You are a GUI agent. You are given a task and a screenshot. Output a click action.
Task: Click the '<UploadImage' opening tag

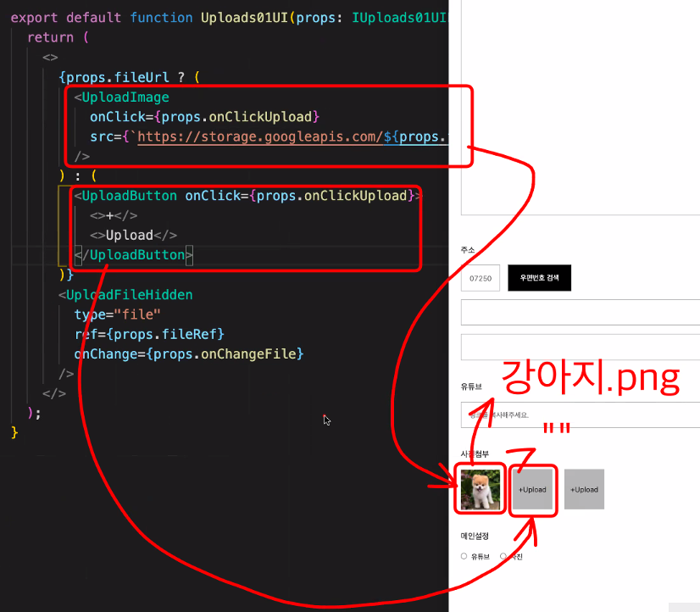122,97
